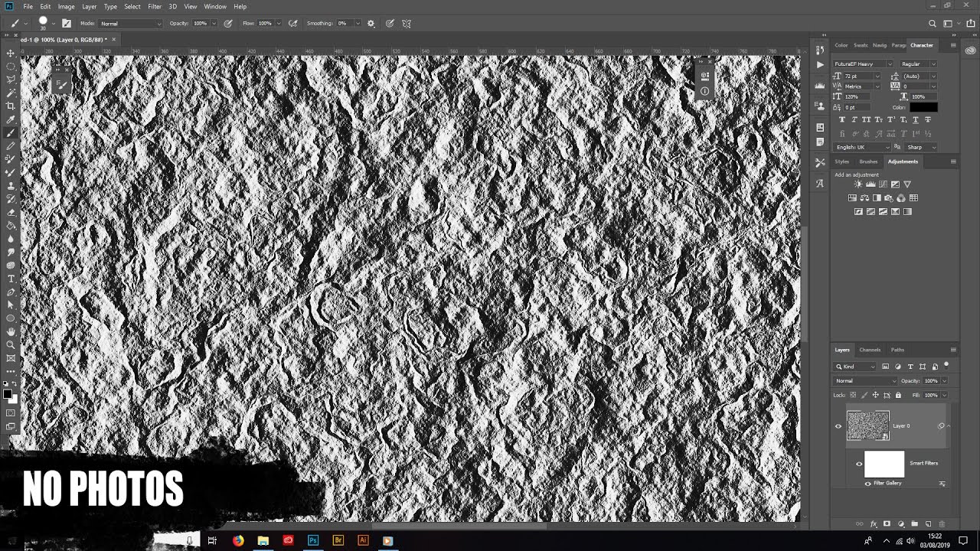Click the Brightness/Contrast adjustment icon
Screen dimensions: 980x551
point(857,184)
